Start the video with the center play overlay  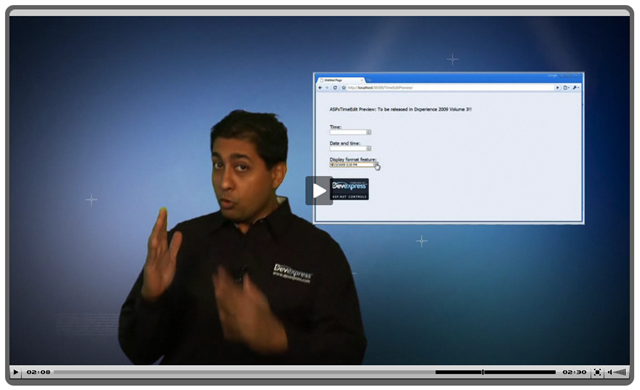point(319,191)
